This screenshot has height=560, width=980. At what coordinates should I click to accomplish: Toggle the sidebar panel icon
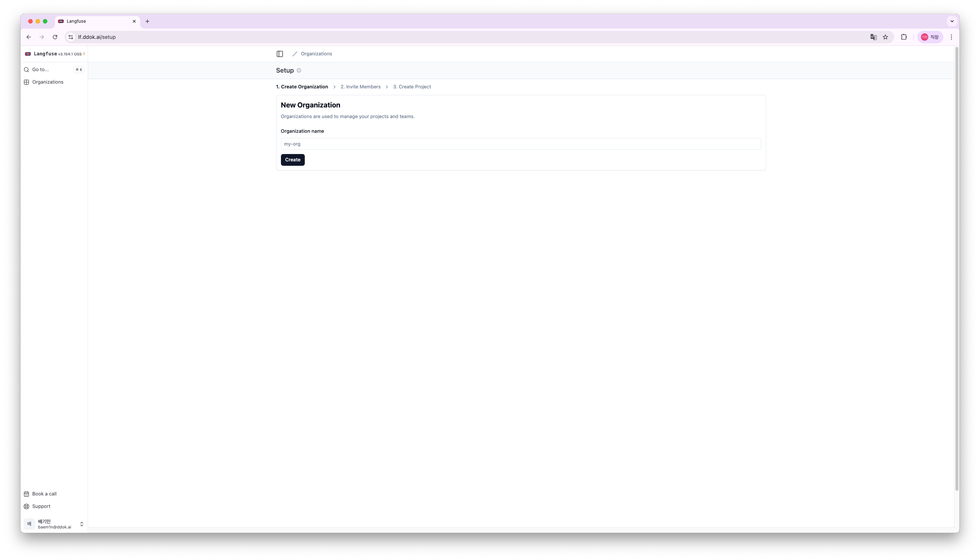[279, 54]
